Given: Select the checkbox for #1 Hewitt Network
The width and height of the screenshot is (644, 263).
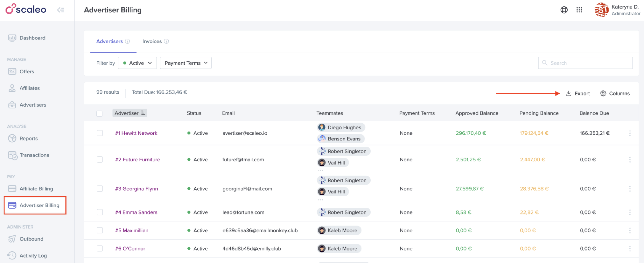Looking at the screenshot, I should 100,133.
